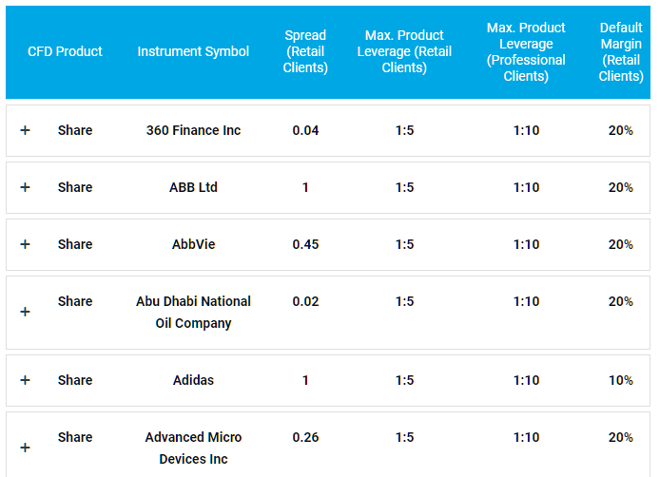This screenshot has width=660, height=477.
Task: Select the ABB Ltd instrument name
Action: coord(193,187)
